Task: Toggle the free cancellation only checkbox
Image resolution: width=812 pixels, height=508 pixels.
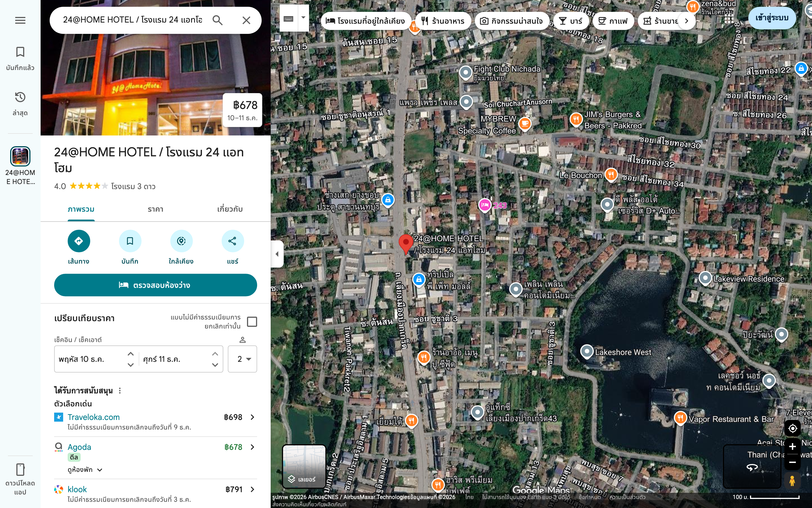Action: [x=252, y=321]
